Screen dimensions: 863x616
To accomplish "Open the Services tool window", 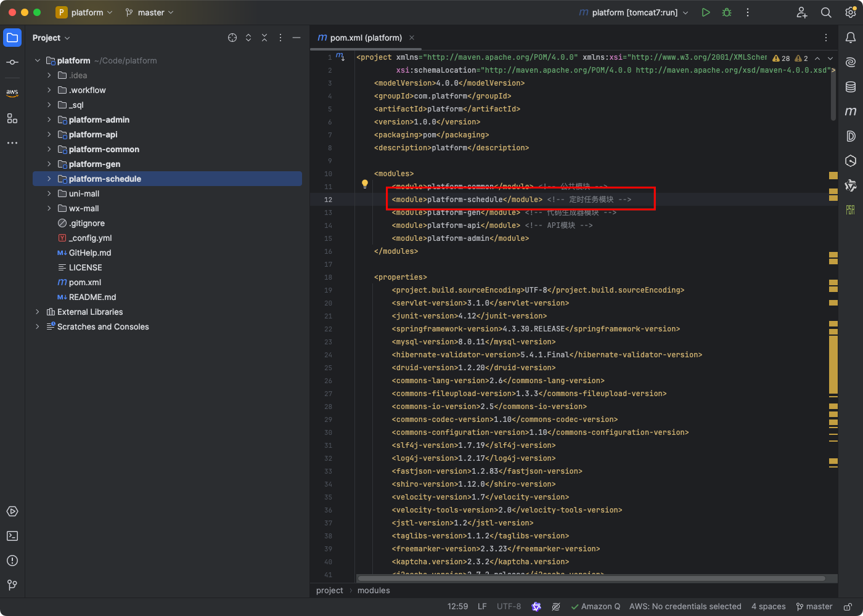I will (x=12, y=511).
